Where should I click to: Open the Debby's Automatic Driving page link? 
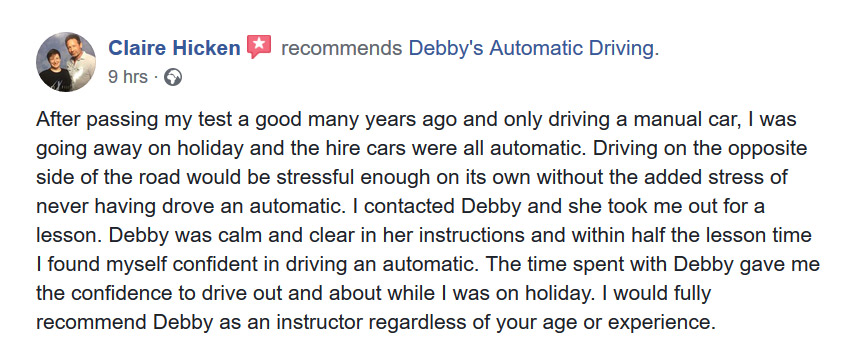[533, 48]
